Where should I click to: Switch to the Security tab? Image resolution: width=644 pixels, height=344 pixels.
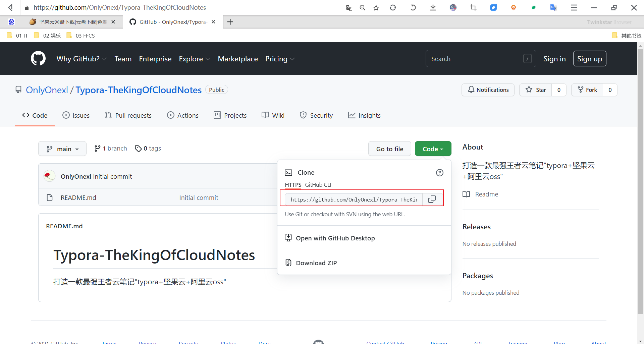316,115
